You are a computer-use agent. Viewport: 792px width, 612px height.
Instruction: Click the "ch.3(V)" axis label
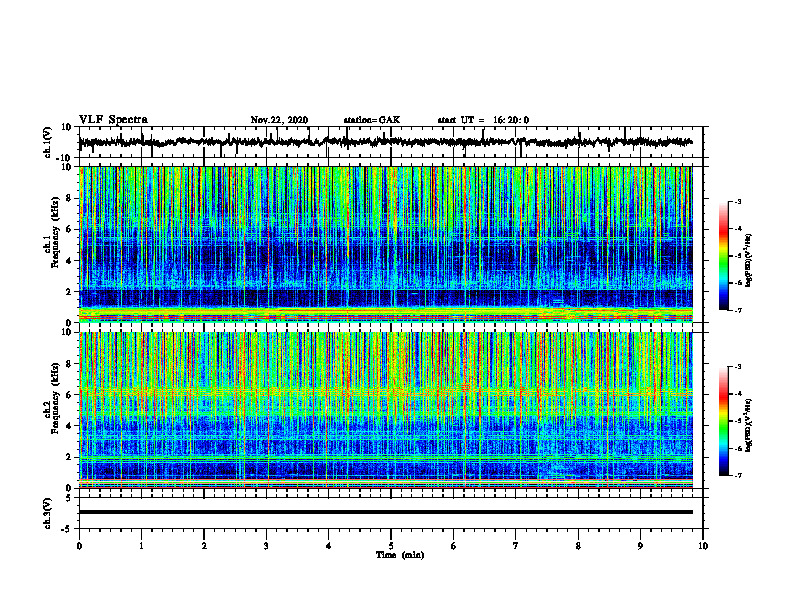pyautogui.click(x=48, y=513)
